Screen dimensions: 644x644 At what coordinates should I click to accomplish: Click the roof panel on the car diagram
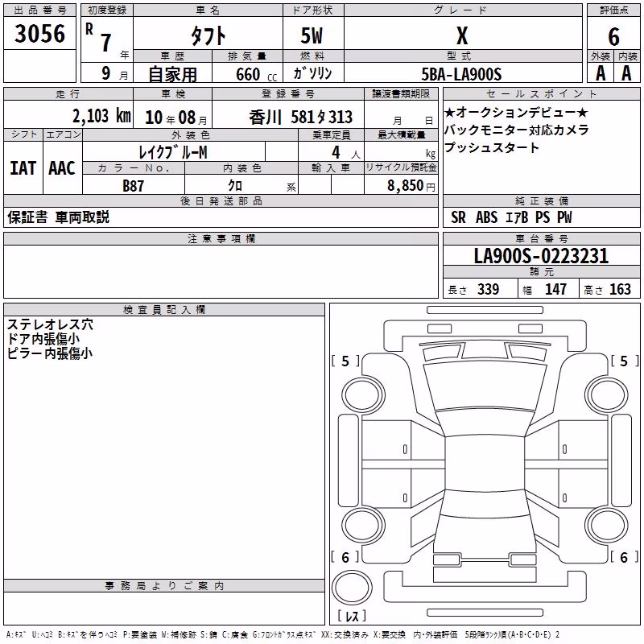tap(485, 462)
